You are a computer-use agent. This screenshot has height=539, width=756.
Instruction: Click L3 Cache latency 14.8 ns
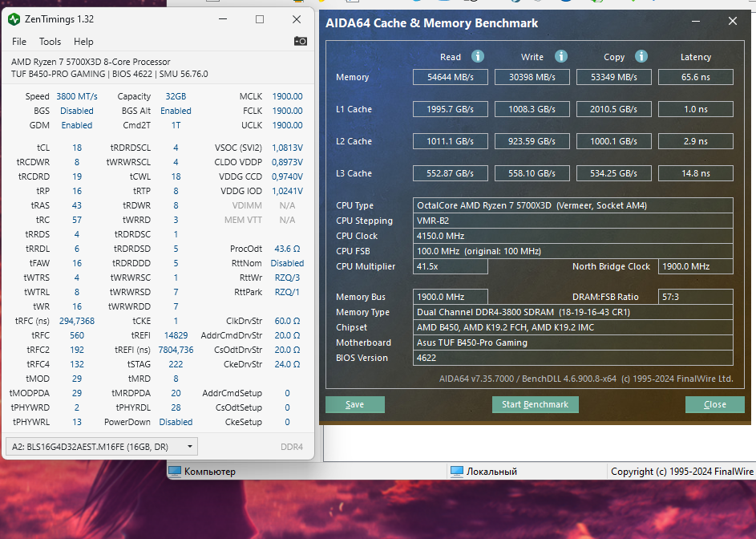(696, 173)
